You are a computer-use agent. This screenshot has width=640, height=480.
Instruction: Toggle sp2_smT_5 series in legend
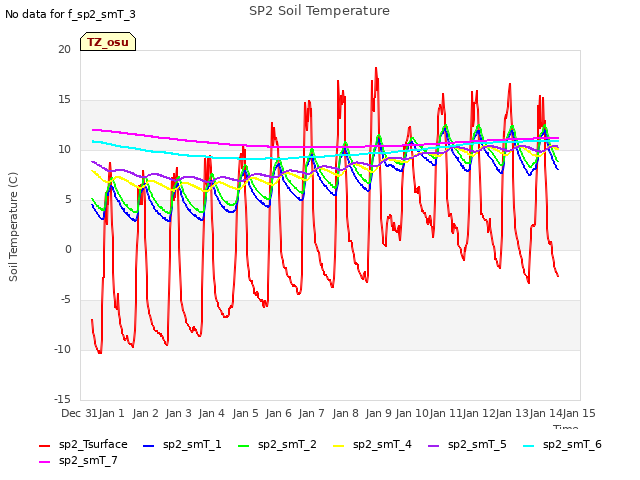(x=467, y=444)
